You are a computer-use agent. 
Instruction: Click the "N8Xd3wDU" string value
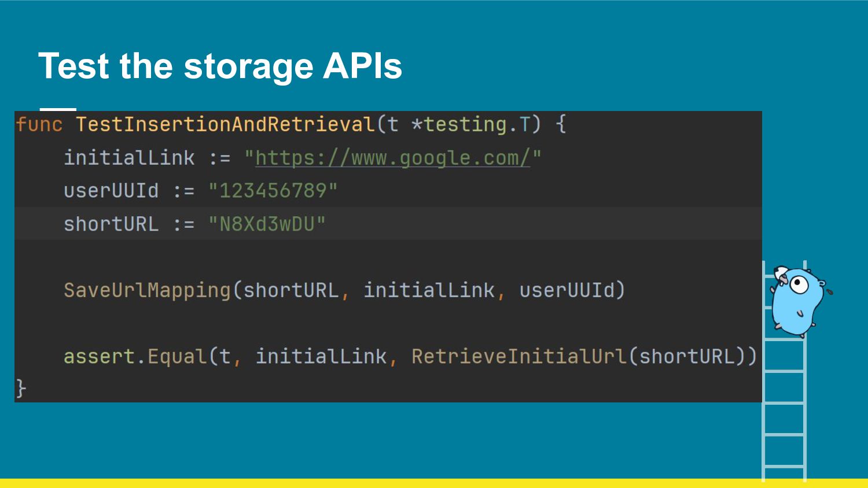[x=267, y=224]
